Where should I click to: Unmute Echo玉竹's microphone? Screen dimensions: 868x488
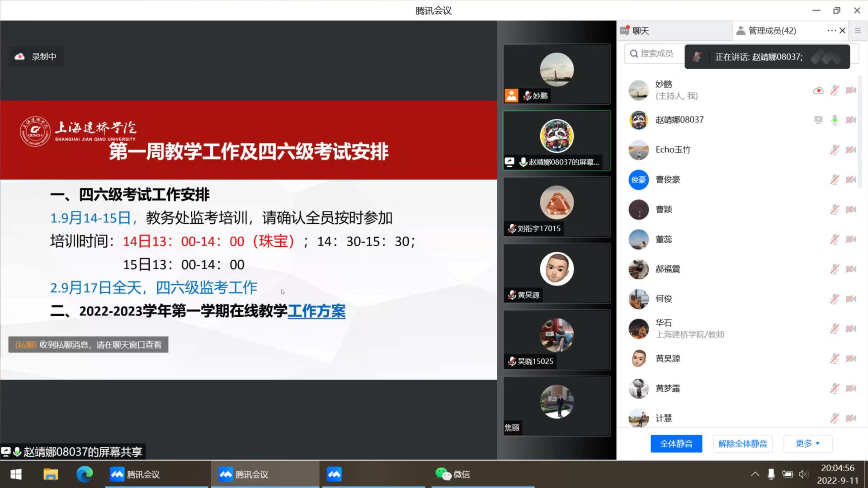(x=835, y=150)
